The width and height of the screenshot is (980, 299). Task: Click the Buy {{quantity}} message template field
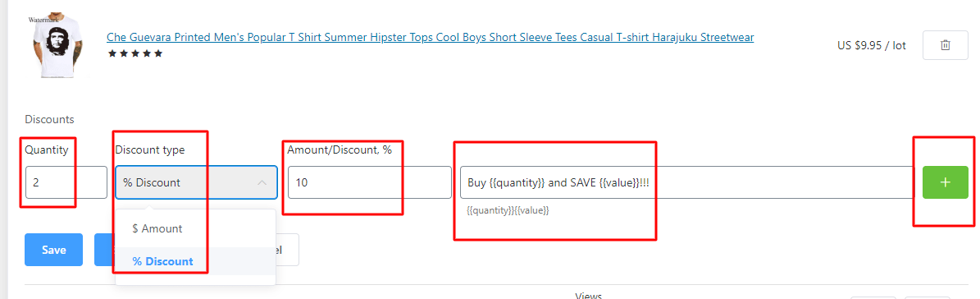(687, 182)
